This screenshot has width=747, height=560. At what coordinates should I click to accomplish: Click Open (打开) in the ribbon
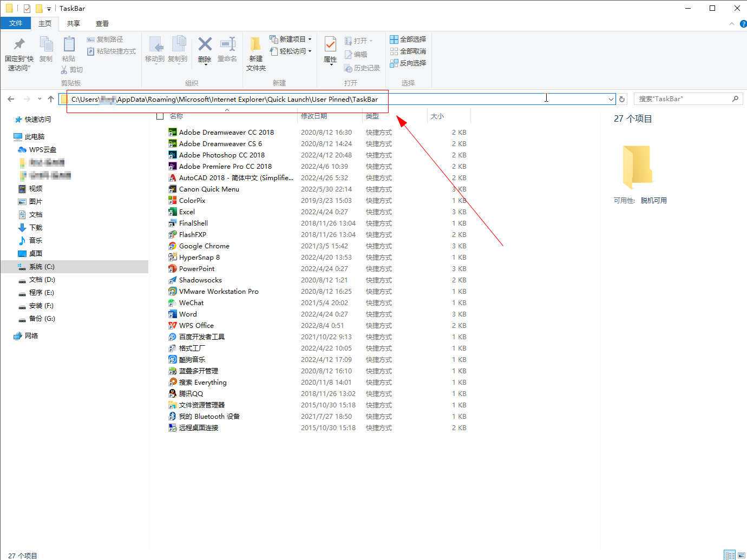click(358, 41)
